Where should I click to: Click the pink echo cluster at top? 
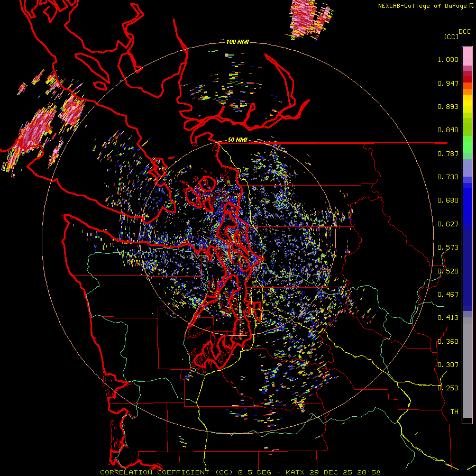pos(310,19)
